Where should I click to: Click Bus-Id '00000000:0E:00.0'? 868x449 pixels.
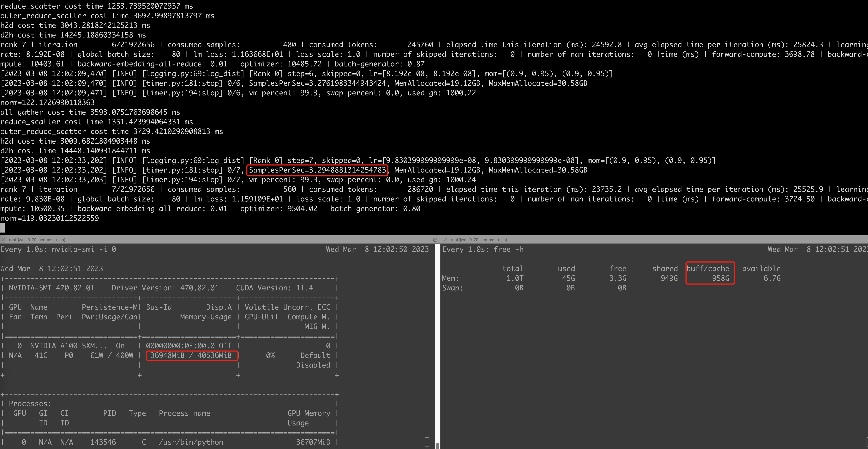[180, 346]
